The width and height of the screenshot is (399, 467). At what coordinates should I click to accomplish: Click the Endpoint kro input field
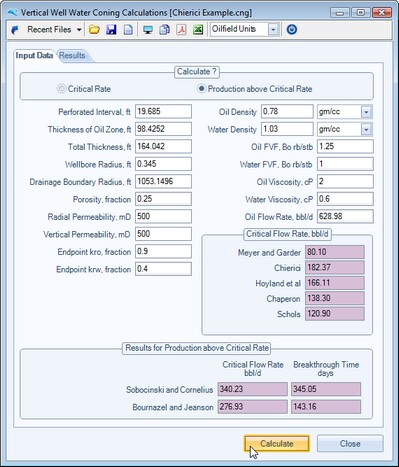[x=163, y=251]
